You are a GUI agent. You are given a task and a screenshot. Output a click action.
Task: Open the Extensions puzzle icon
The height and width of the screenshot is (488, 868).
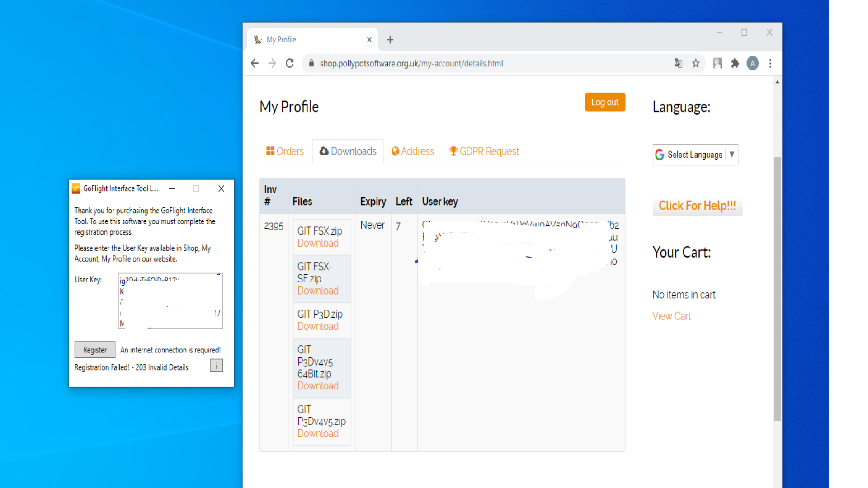(735, 63)
